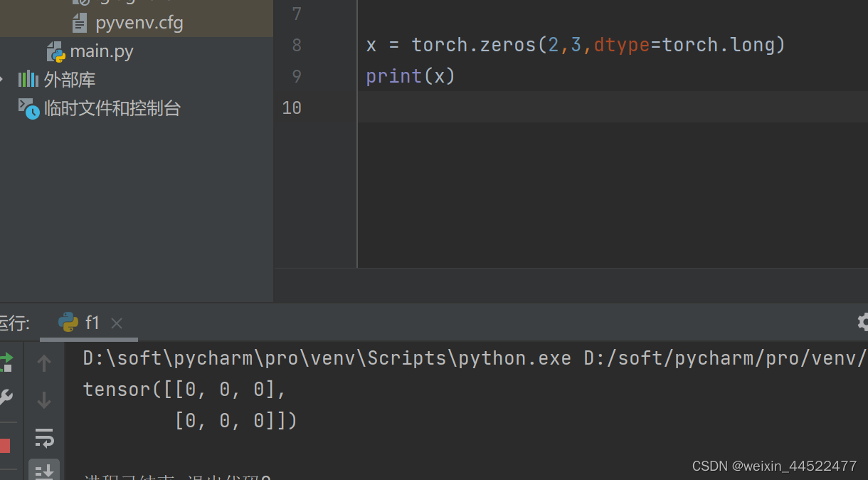Image resolution: width=868 pixels, height=480 pixels.
Task: Click the 'tensor([[0, 0, 0],' output line
Action: click(x=185, y=390)
